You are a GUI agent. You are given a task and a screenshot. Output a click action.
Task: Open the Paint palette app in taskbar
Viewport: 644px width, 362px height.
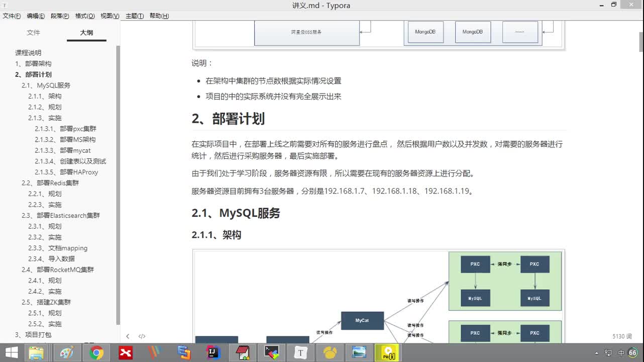click(x=66, y=353)
